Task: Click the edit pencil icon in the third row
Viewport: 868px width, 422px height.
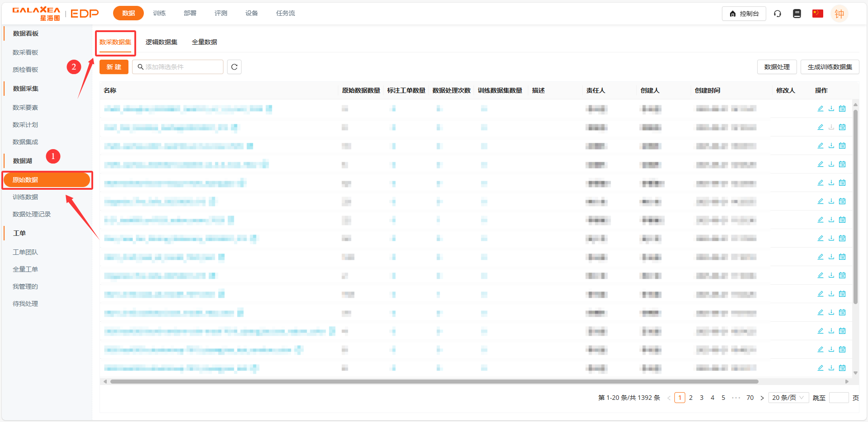Action: coord(820,145)
